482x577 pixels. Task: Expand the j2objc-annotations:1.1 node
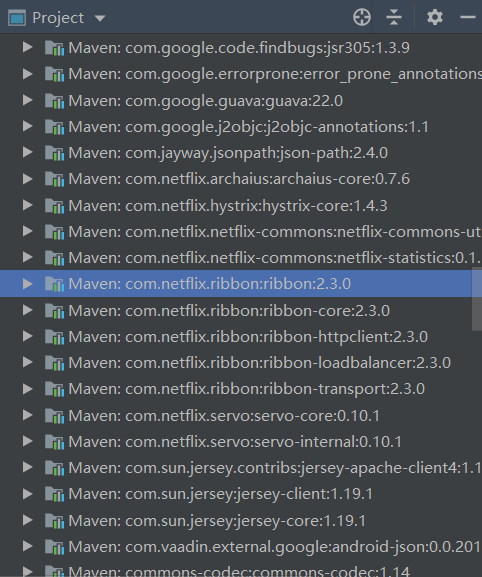click(28, 126)
